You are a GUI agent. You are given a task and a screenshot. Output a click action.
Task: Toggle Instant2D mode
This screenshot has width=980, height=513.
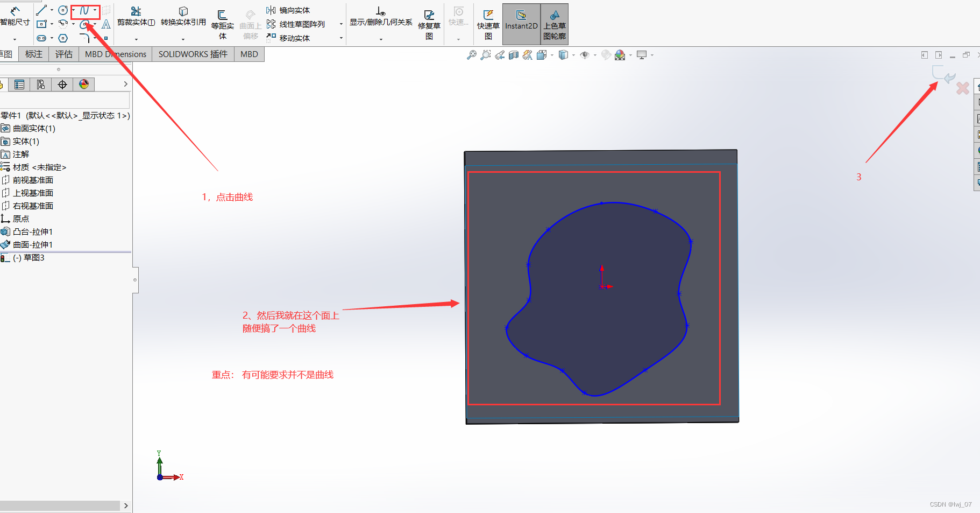point(521,24)
